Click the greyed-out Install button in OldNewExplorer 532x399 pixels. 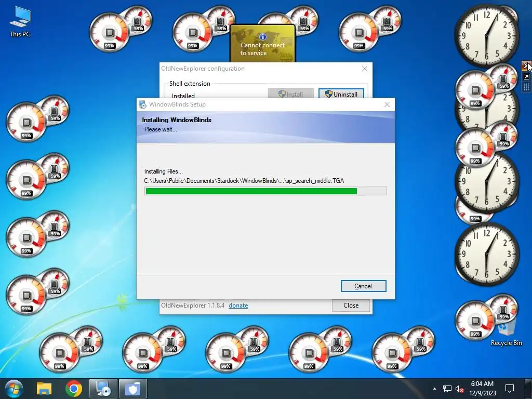tap(291, 94)
